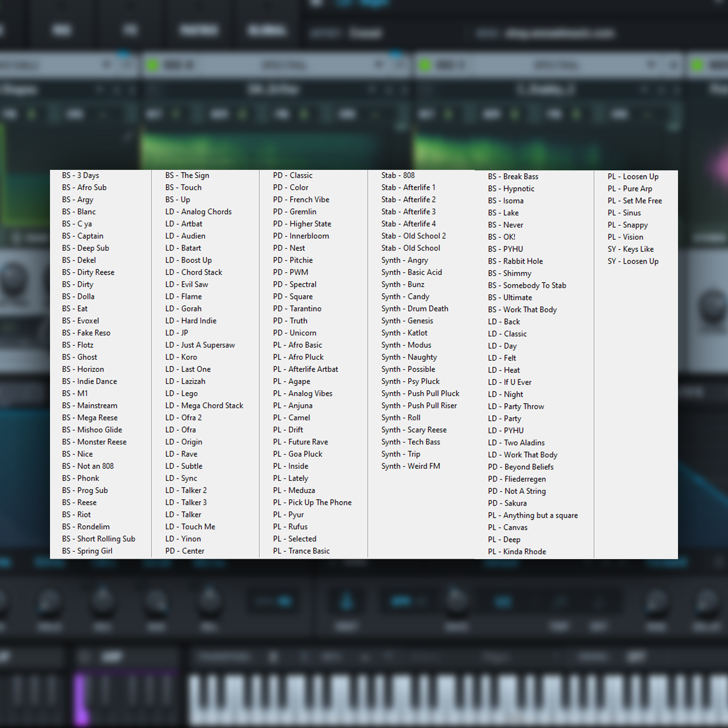The height and width of the screenshot is (728, 728).
Task: Select the PD - Unicorn preset
Action: [294, 333]
